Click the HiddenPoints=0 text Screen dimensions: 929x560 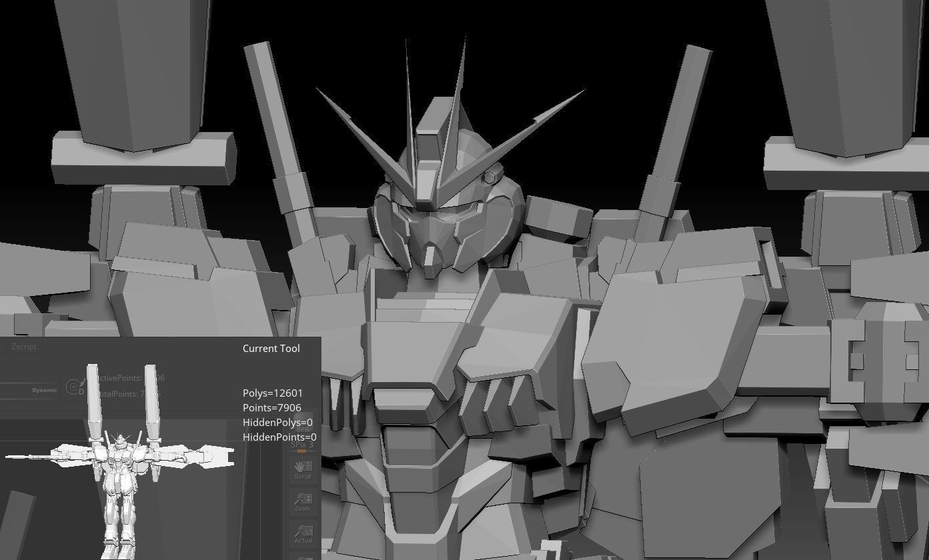point(279,437)
